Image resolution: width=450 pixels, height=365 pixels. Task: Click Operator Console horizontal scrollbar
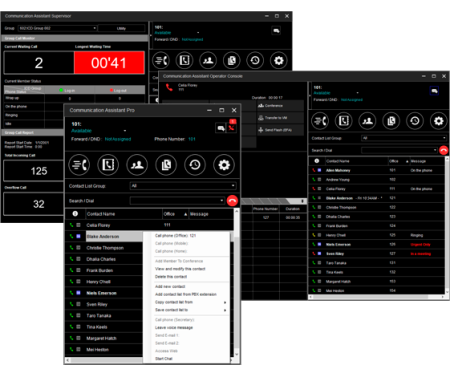[377, 297]
